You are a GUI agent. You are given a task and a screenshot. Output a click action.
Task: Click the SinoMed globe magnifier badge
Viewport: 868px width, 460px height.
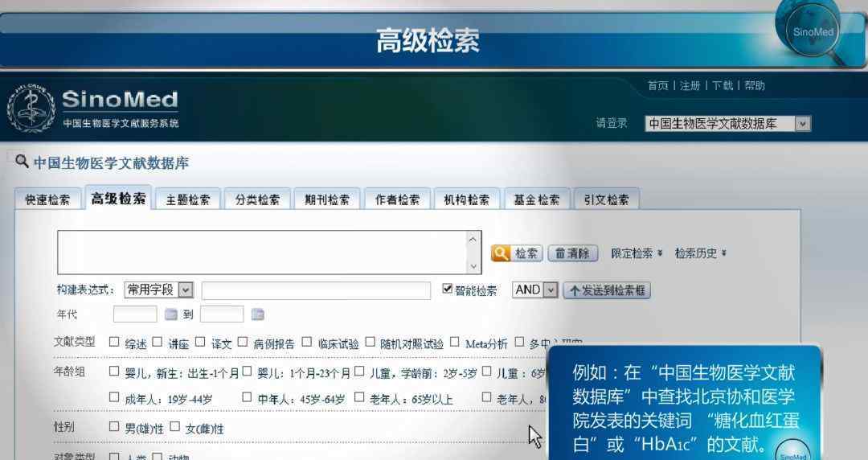coord(812,31)
